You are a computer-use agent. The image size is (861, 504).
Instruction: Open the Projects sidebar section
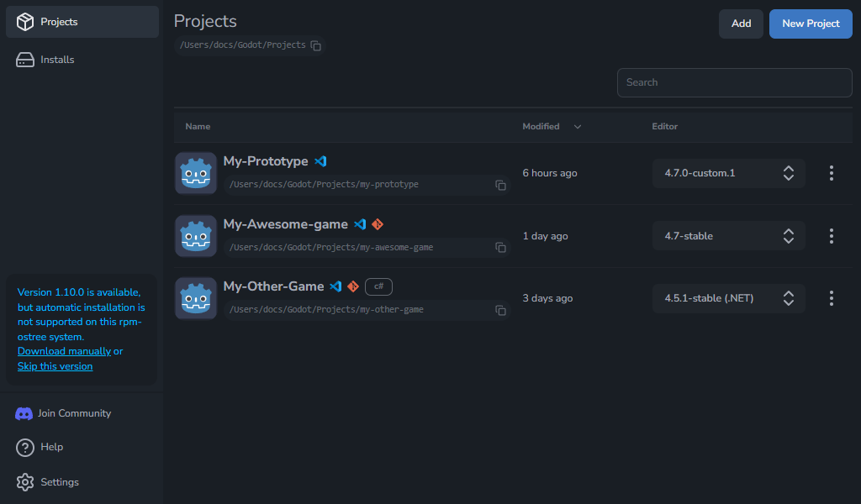click(82, 22)
